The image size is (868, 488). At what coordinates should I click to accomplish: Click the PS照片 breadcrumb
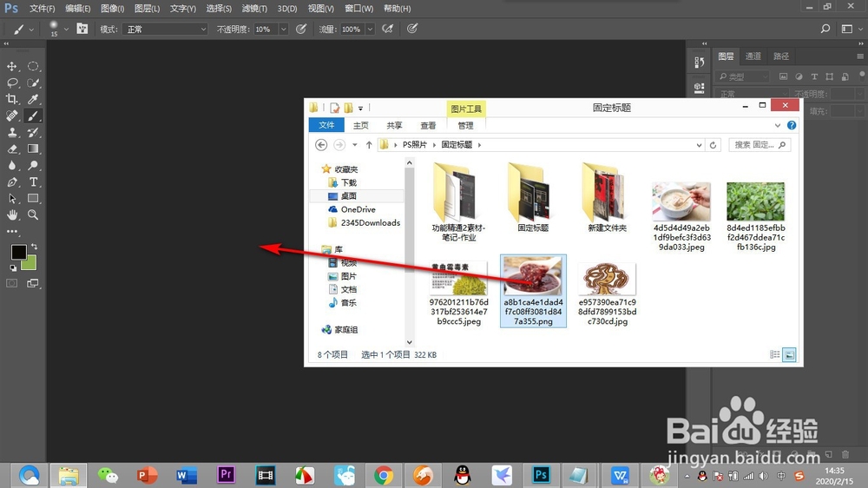pyautogui.click(x=415, y=144)
